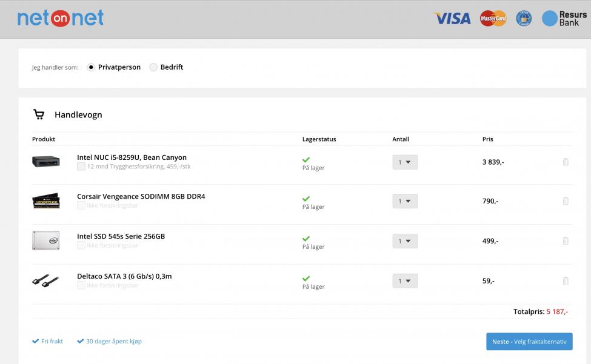Open quantity dropdown for Intel NUC
The width and height of the screenshot is (591, 364).
(x=405, y=162)
